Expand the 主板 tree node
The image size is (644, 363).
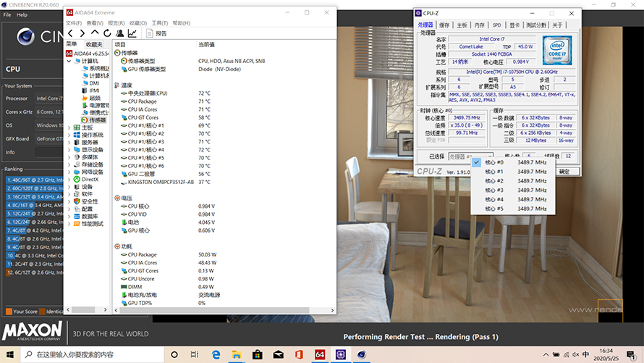[x=69, y=128]
